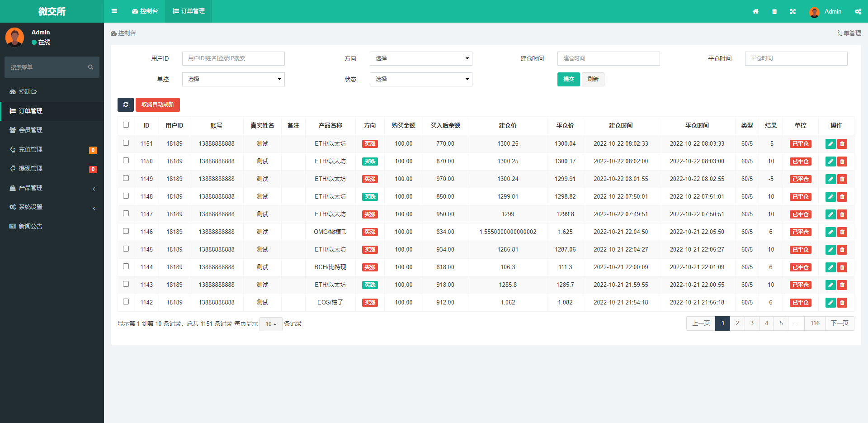Click the trash icon in the top navbar

(774, 11)
